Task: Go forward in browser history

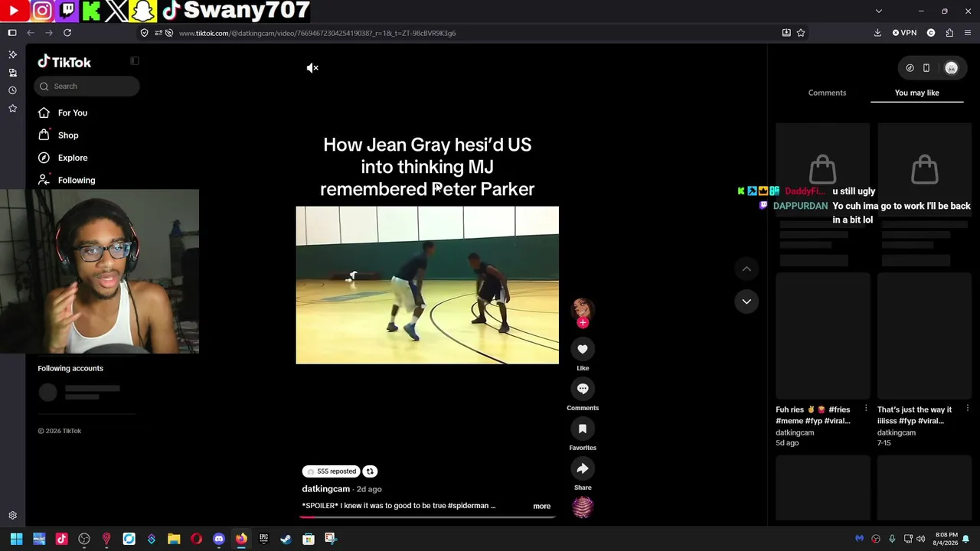Action: click(x=49, y=33)
